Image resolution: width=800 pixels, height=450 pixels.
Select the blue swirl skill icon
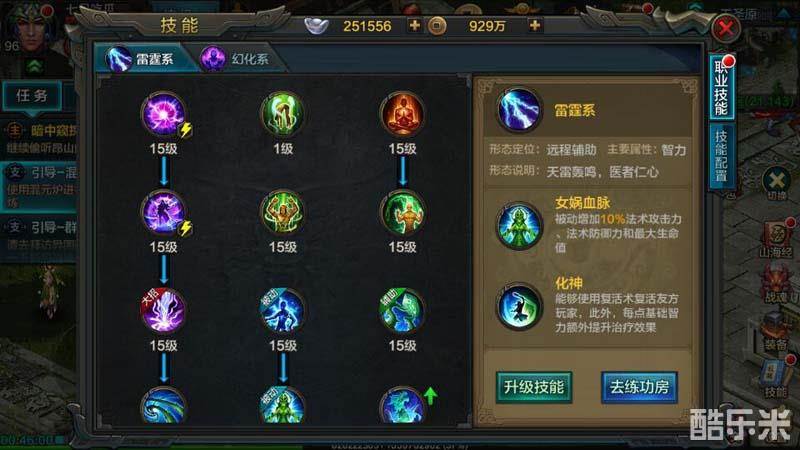point(163,405)
